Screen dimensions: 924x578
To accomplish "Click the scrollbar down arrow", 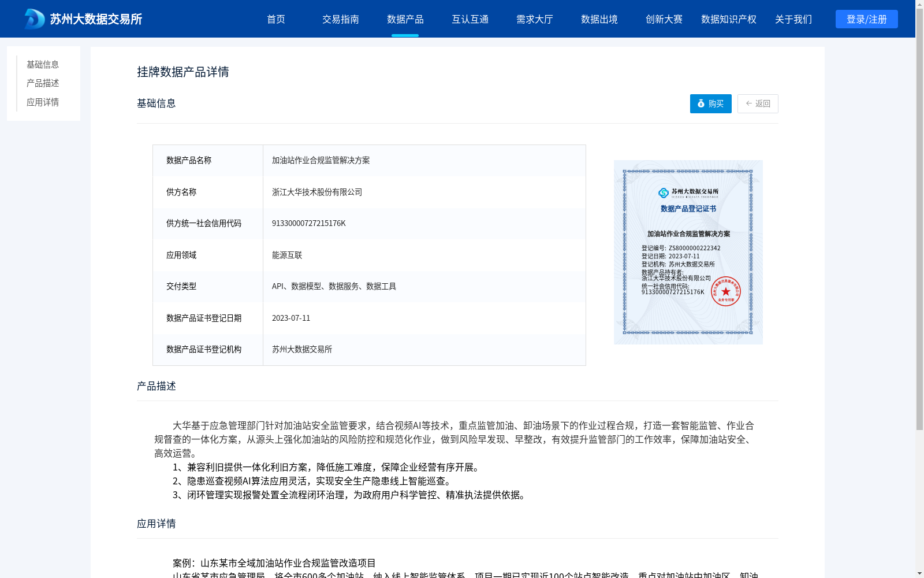I will (x=919, y=573).
